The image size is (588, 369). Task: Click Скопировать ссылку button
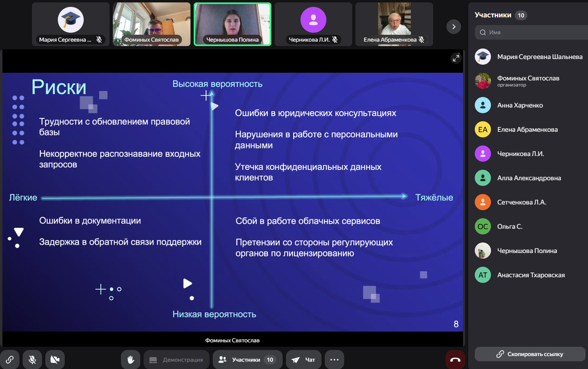point(530,354)
